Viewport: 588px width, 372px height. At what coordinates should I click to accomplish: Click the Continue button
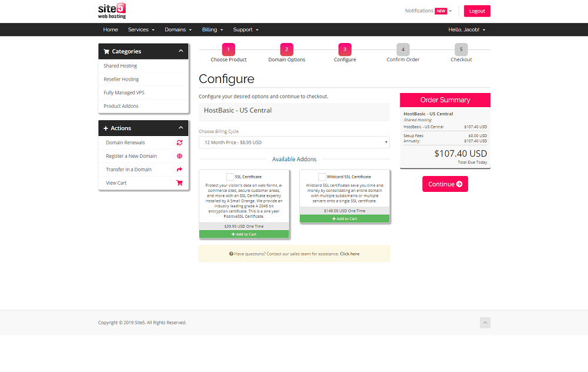click(445, 184)
